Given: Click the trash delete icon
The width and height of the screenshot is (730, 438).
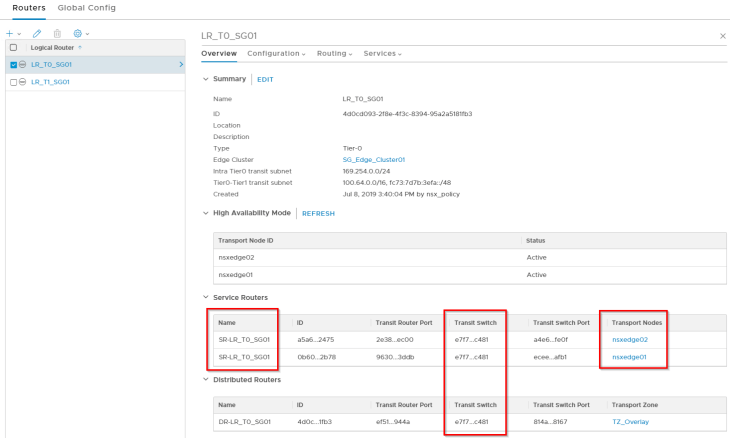Looking at the screenshot, I should click(x=57, y=33).
